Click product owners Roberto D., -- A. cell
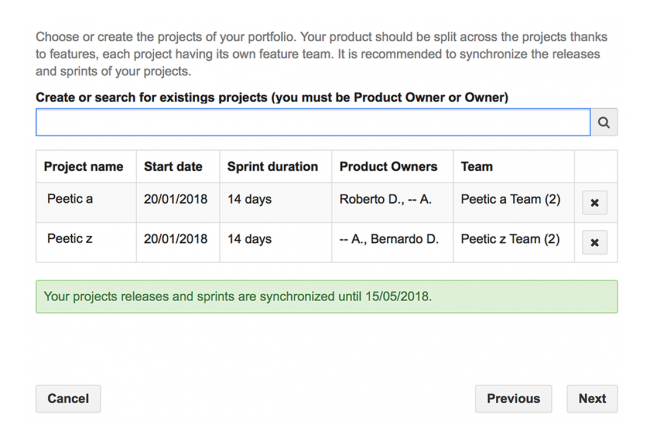 387,200
